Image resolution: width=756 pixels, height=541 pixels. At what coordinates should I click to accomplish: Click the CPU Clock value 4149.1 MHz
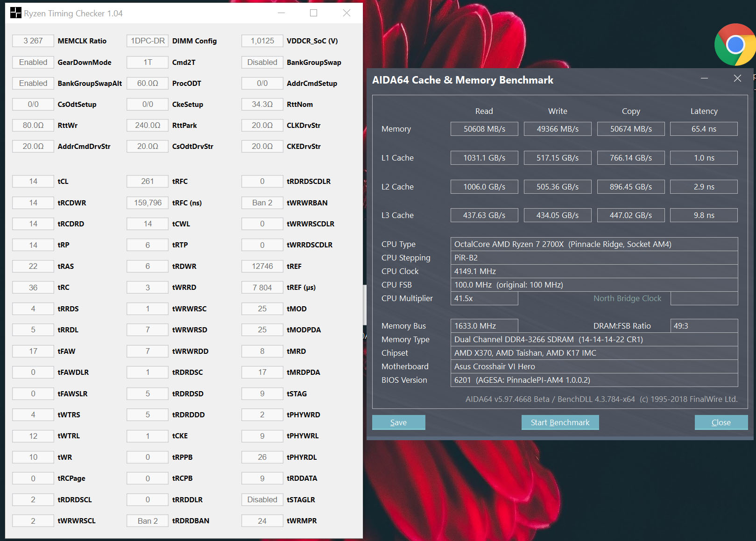point(594,271)
